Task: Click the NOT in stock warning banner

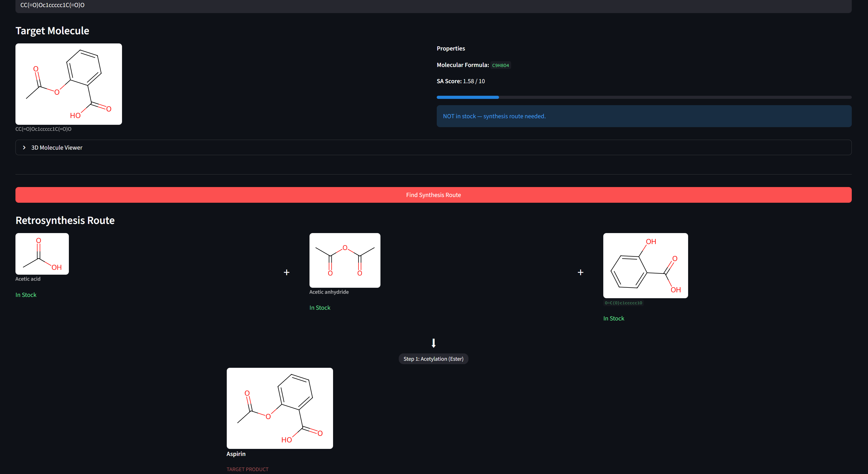Action: click(x=644, y=116)
